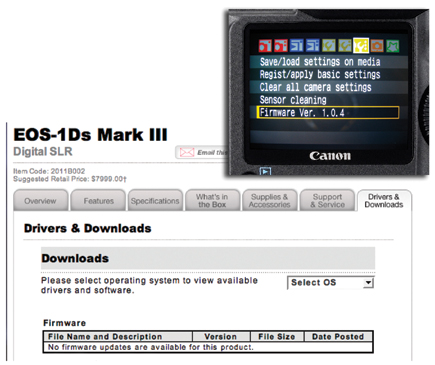Open the second blue Playback menu icon
Image resolution: width=435 pixels, height=365 pixels.
313,45
